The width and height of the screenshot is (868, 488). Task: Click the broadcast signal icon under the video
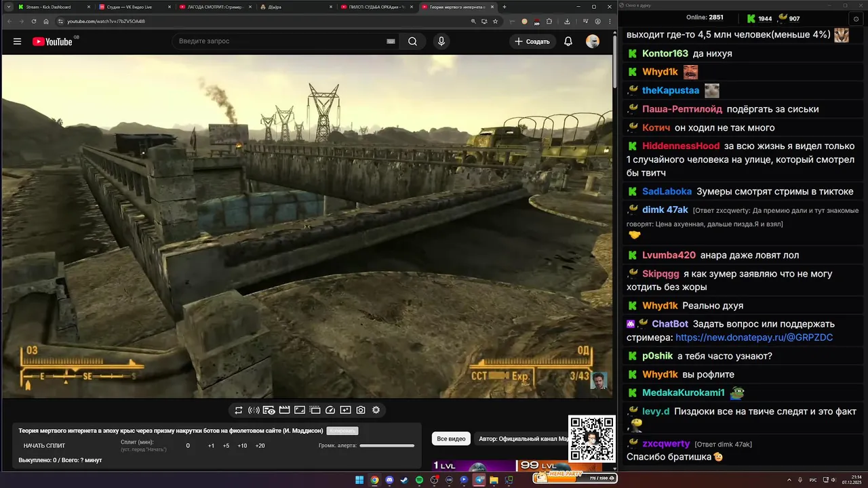coord(254,410)
